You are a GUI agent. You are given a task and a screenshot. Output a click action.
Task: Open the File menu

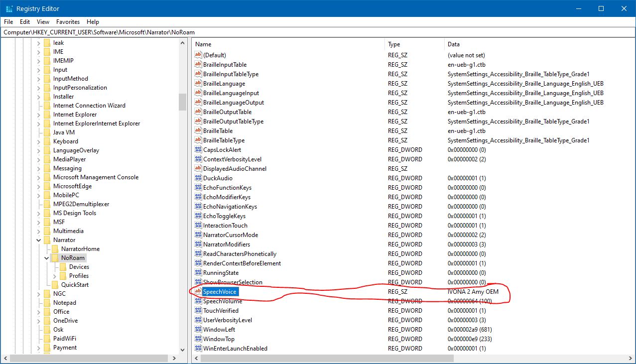pos(8,22)
